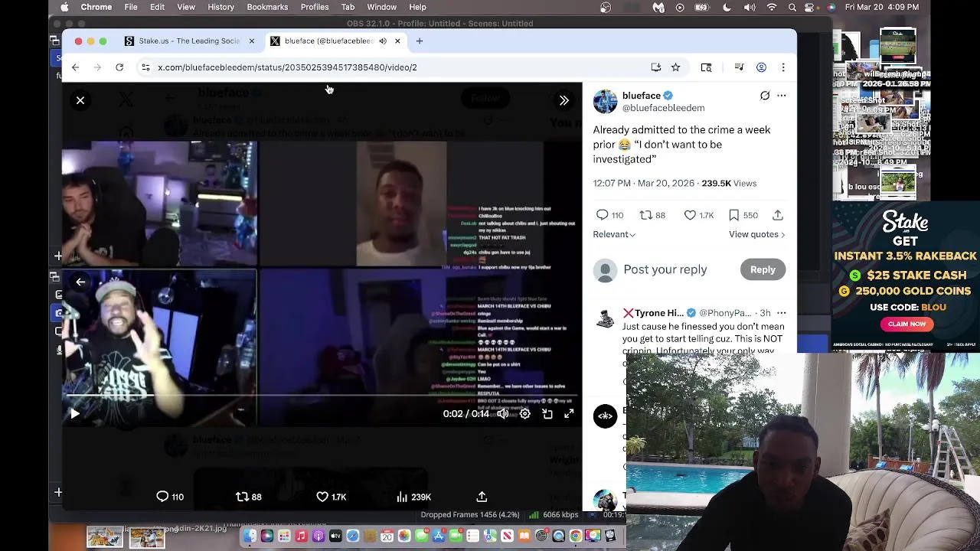Close the blueface tab
The image size is (980, 551).
(x=397, y=41)
